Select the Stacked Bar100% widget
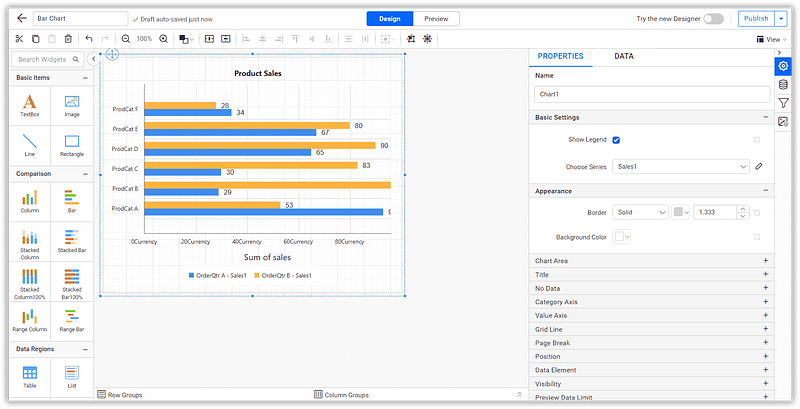The image size is (800, 409). point(72,284)
